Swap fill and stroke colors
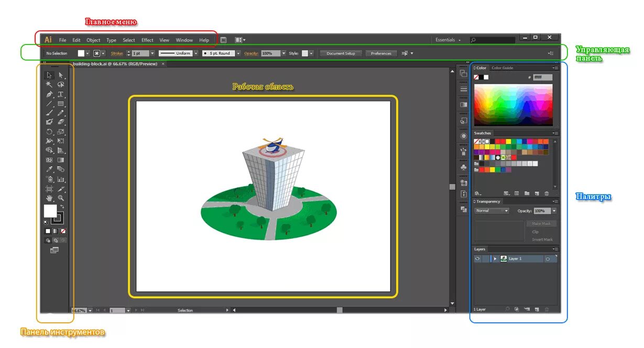This screenshot has width=644, height=348. pos(62,206)
